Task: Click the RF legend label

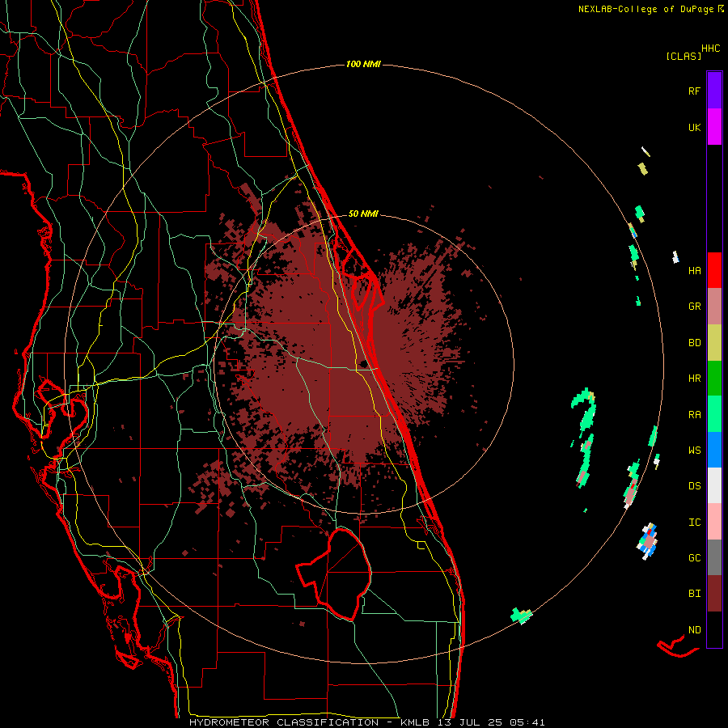Action: click(x=694, y=91)
